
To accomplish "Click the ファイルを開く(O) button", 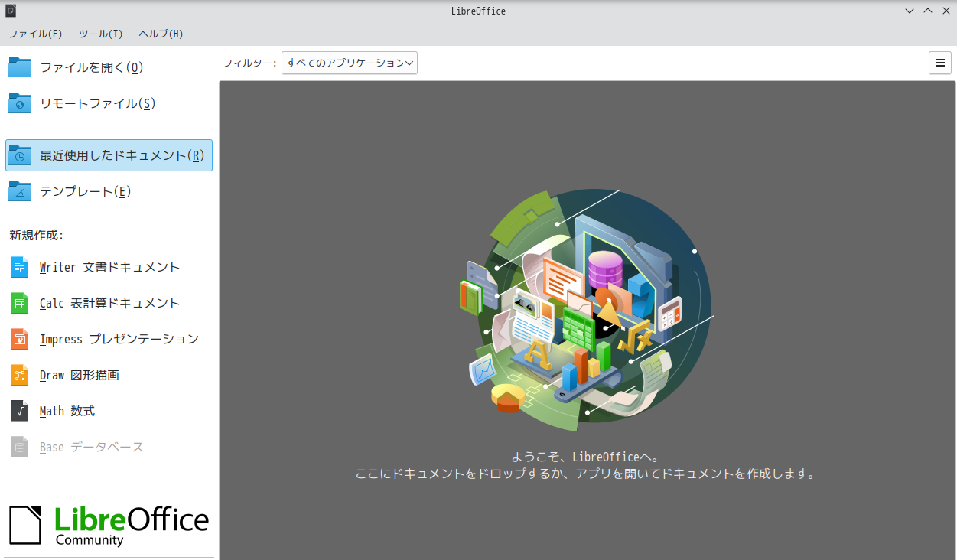I will tap(108, 67).
